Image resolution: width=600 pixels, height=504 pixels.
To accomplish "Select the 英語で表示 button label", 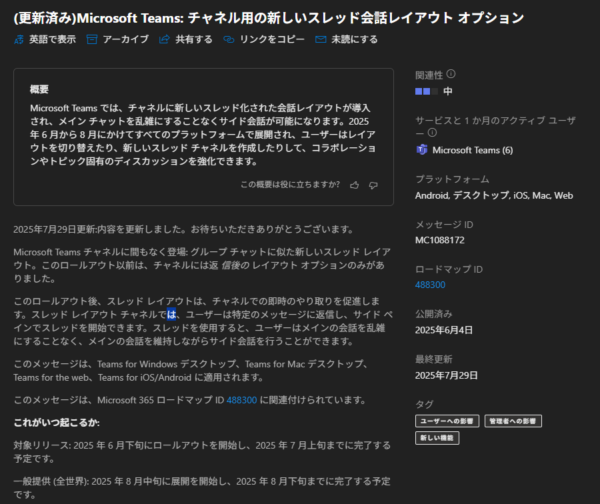I will pyautogui.click(x=52, y=39).
